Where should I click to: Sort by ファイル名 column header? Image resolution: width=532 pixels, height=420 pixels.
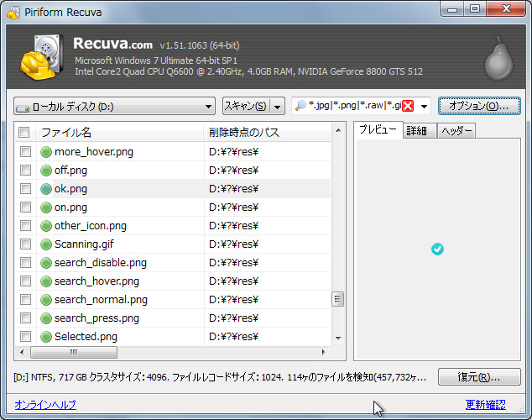pyautogui.click(x=119, y=133)
